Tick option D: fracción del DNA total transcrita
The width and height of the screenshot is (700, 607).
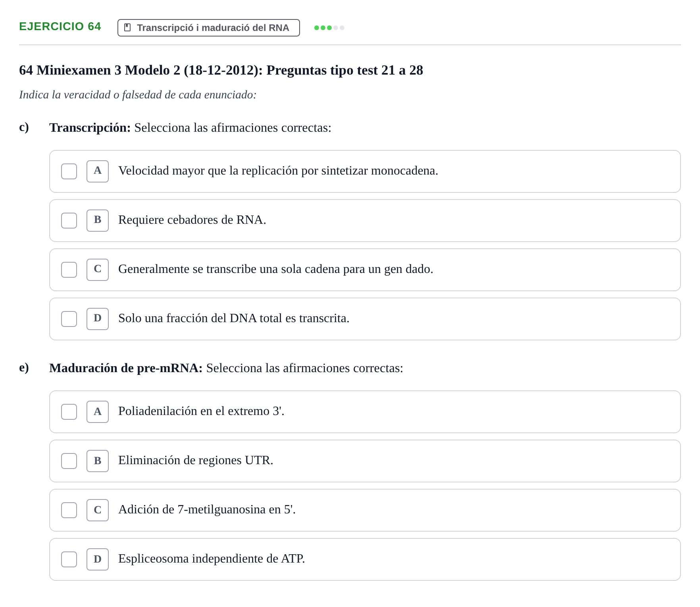point(69,319)
